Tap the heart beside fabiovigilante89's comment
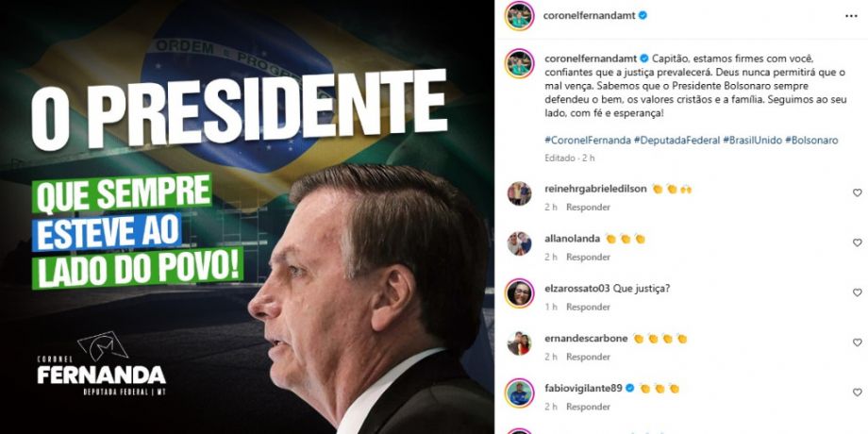Screen dimensions: 868x434 tap(857, 392)
